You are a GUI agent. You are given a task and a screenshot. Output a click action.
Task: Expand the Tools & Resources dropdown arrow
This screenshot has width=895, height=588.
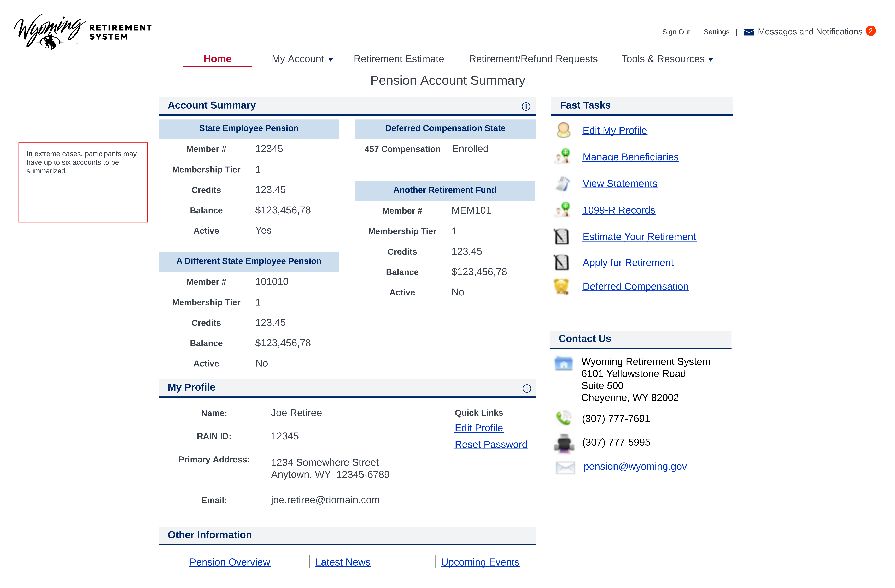[x=710, y=60]
